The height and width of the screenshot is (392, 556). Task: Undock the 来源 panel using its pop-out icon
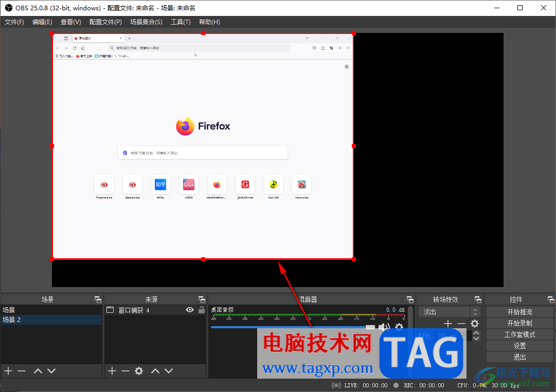coord(202,299)
